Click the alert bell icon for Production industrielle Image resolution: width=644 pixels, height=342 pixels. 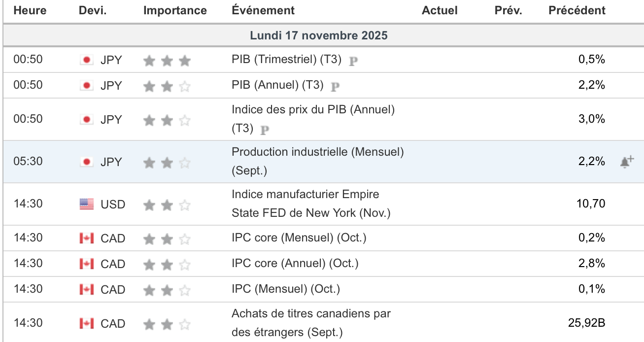coord(626,162)
